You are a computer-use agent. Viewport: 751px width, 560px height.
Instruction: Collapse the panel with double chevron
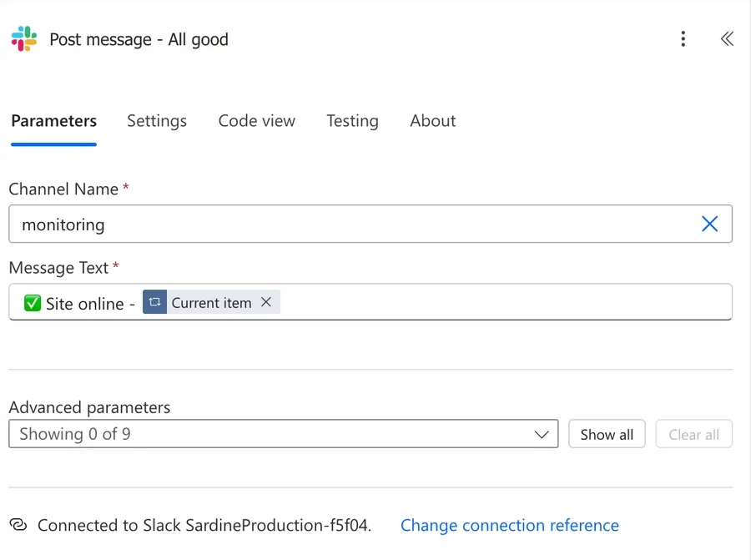click(x=727, y=39)
